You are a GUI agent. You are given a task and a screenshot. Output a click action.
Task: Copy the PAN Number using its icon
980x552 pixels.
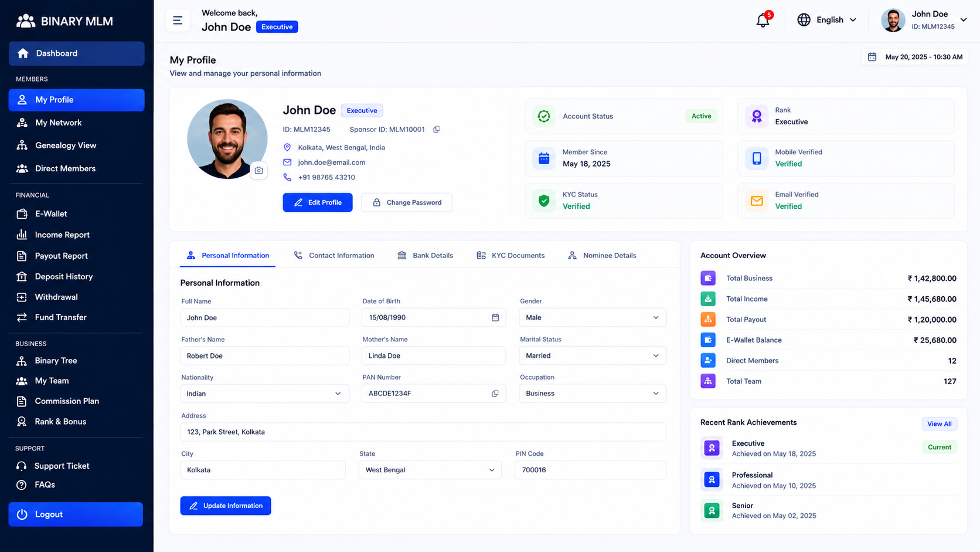coord(495,394)
